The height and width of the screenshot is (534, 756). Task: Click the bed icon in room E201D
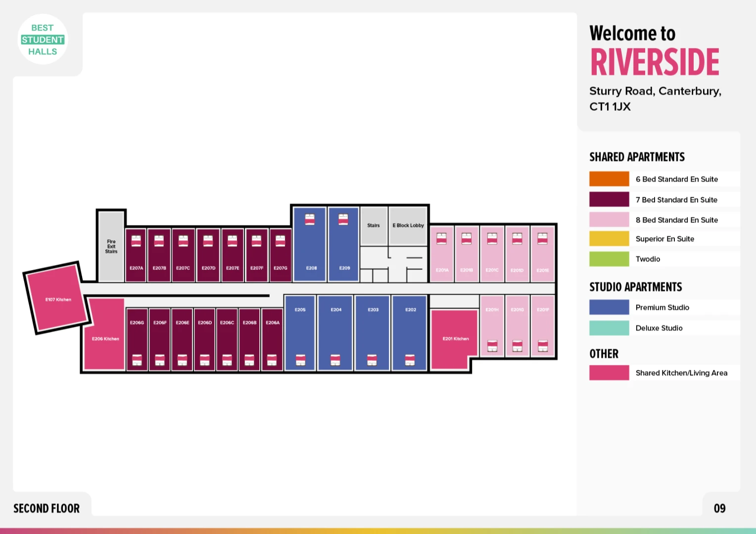517,238
